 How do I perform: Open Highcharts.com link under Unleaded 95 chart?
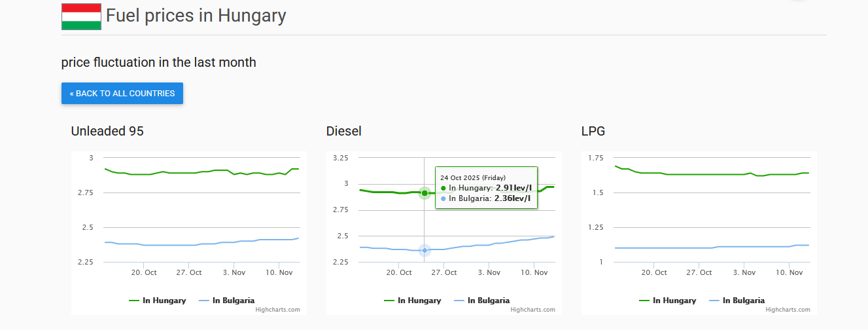tap(278, 310)
